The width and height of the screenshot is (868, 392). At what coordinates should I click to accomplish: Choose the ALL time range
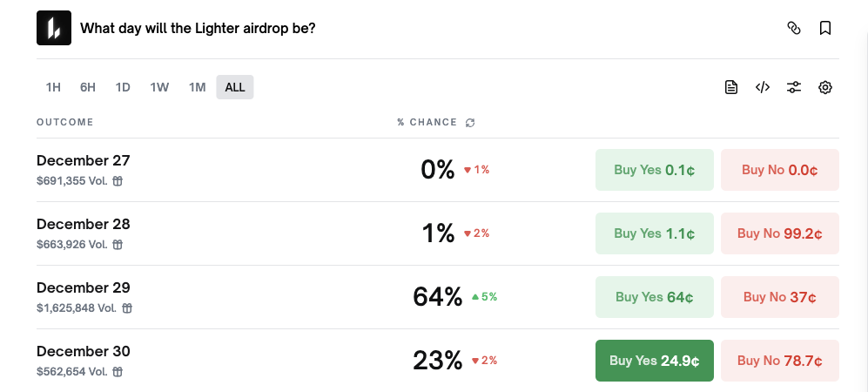click(x=235, y=87)
